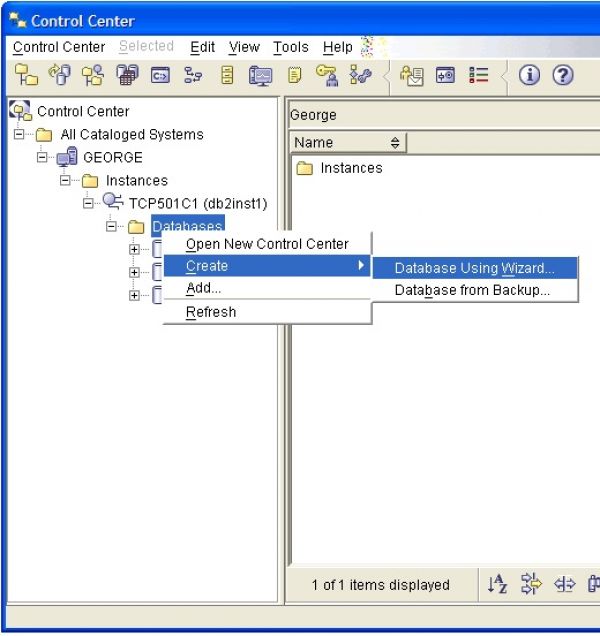600x636 pixels.
Task: Click the customize columns icon
Action: click(564, 584)
